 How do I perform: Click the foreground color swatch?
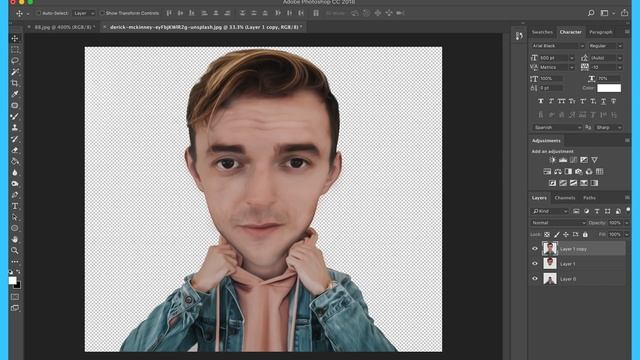pyautogui.click(x=13, y=280)
